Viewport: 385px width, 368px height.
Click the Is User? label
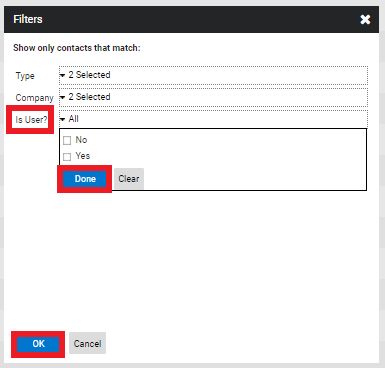click(31, 120)
